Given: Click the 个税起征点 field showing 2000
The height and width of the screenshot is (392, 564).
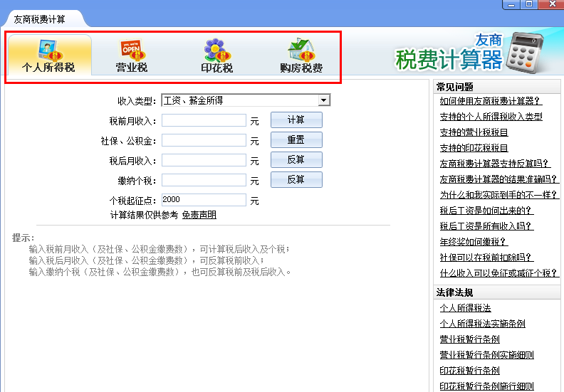Looking at the screenshot, I should pyautogui.click(x=204, y=200).
